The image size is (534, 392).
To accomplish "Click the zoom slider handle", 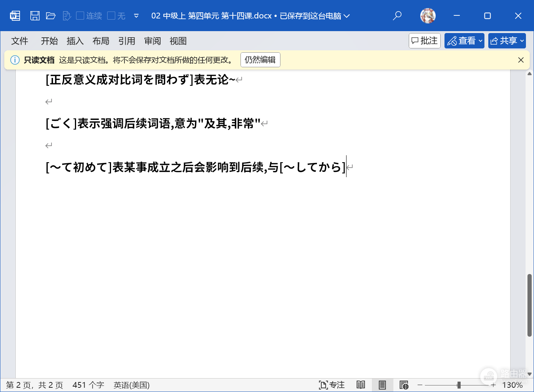I will coord(459,385).
